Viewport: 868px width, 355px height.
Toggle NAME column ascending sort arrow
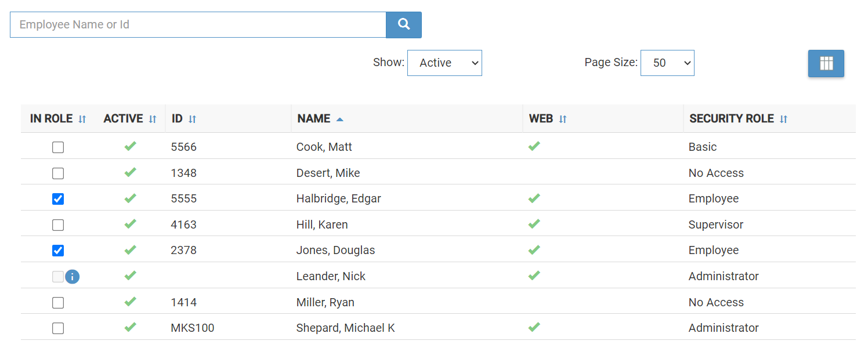(340, 119)
